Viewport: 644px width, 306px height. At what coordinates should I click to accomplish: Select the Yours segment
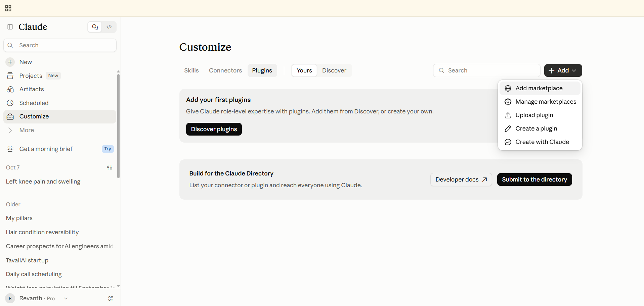point(304,70)
